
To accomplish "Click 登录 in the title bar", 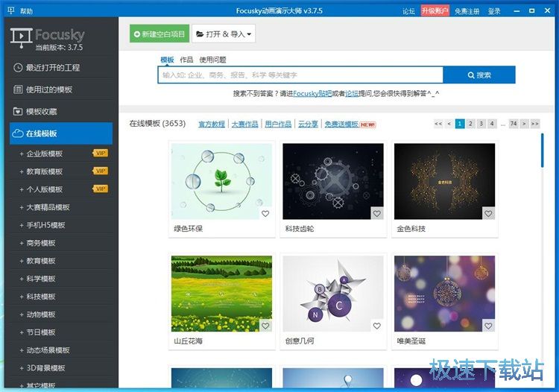I will click(494, 11).
